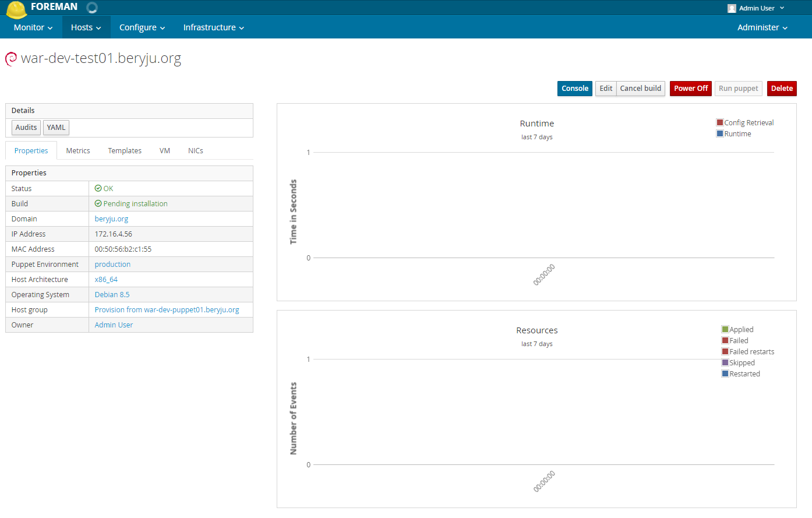Screen dimensions: 812x518
Task: Open the Infrastructure dropdown menu
Action: (x=213, y=27)
